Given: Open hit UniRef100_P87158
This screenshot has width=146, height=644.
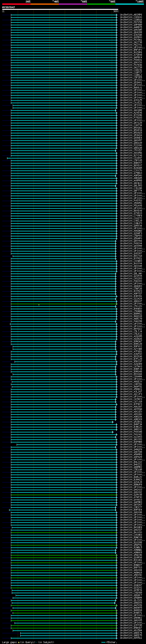Looking at the screenshot, I should click(131, 22).
